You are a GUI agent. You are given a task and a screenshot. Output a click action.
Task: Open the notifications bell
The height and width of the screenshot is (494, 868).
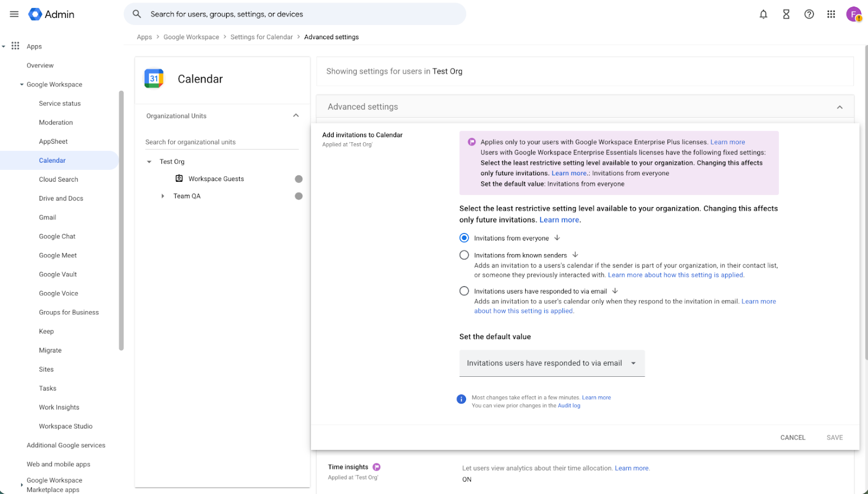(x=763, y=14)
